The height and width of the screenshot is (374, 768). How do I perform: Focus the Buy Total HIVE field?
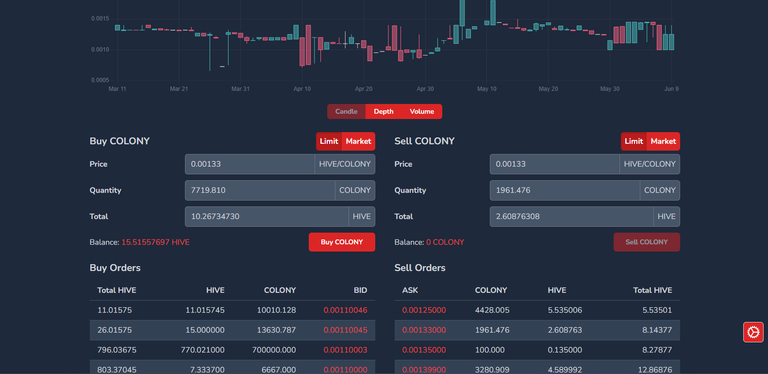(267, 216)
